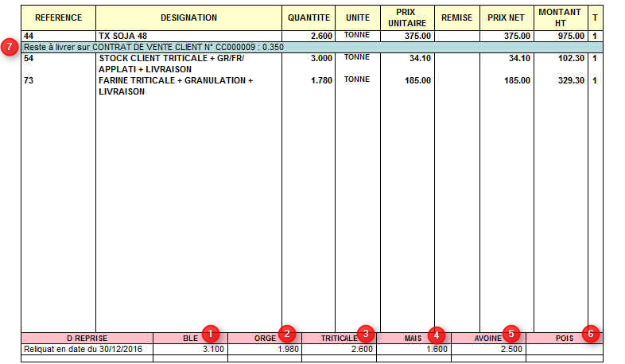Click the 3.100 BLE quantity value
625x364 pixels.
[x=212, y=349]
